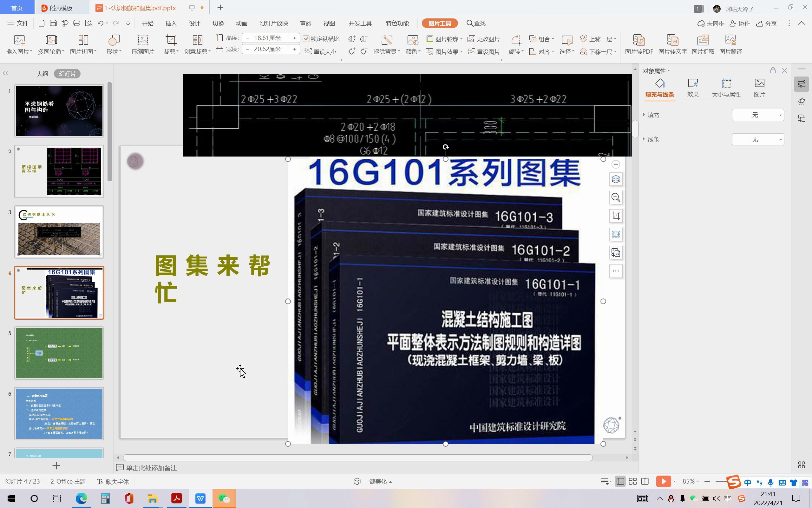The width and height of the screenshot is (812, 508).
Task: Click the floating zoom magnifier icon beside picture
Action: tap(616, 197)
